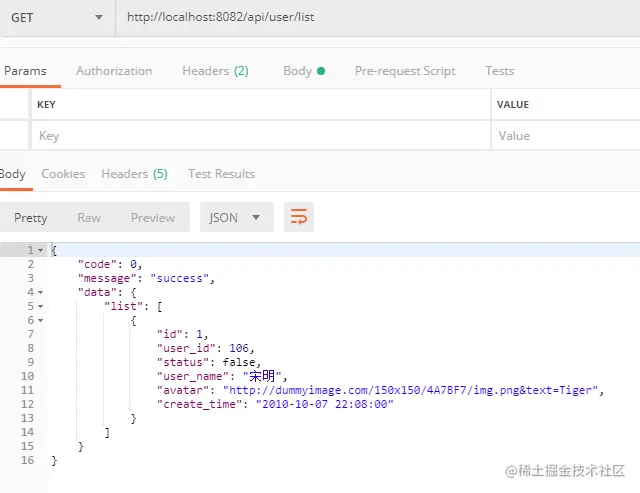
Task: Click the VALUE column header
Action: [513, 104]
